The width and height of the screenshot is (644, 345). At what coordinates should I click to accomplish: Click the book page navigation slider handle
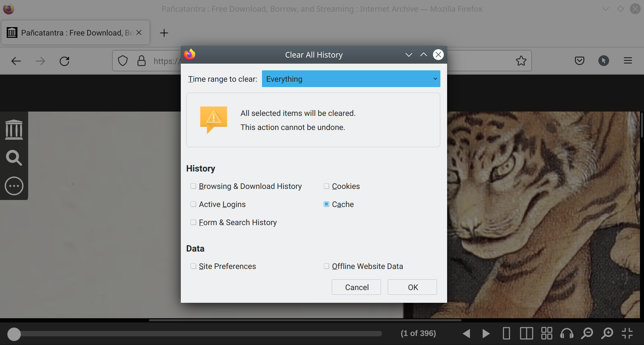coord(14,334)
